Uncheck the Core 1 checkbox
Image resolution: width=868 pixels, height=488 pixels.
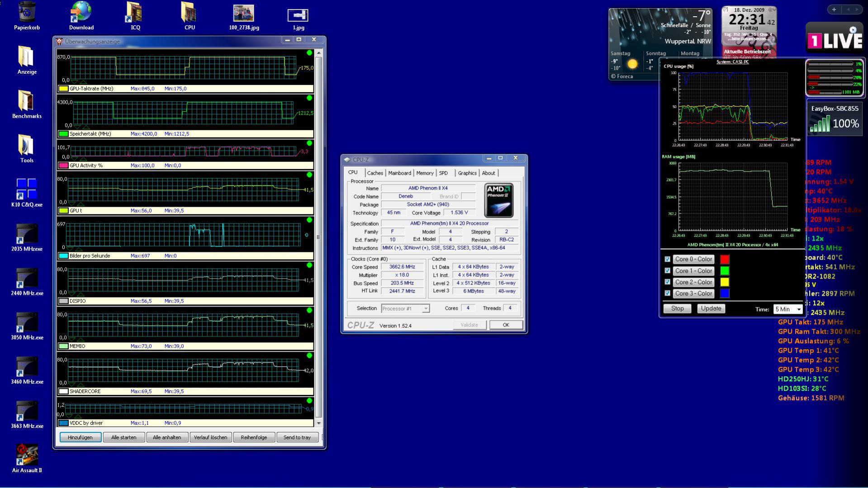pyautogui.click(x=667, y=270)
